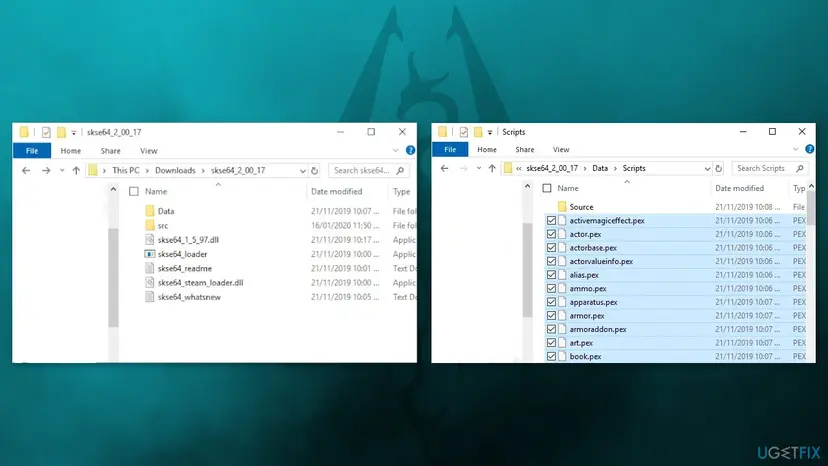
Task: Uncheck the alias.pex checkbox
Action: click(551, 275)
